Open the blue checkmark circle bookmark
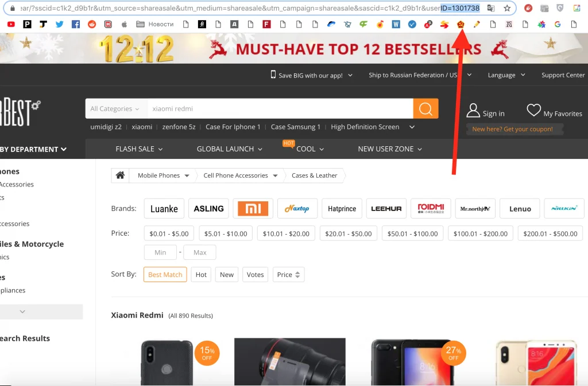 point(412,24)
